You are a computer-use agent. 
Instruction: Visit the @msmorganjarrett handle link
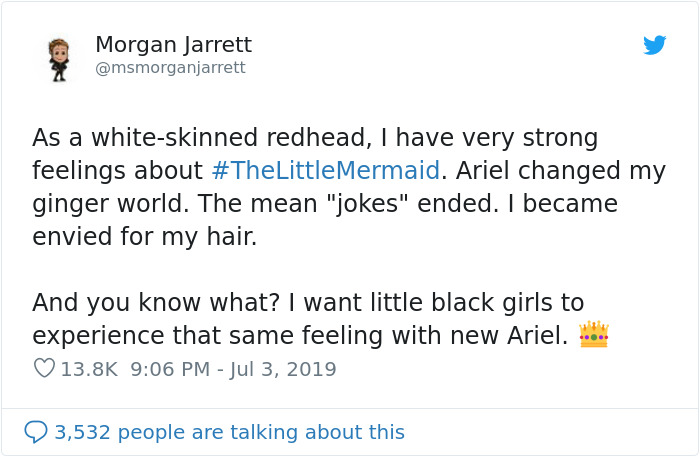click(170, 68)
